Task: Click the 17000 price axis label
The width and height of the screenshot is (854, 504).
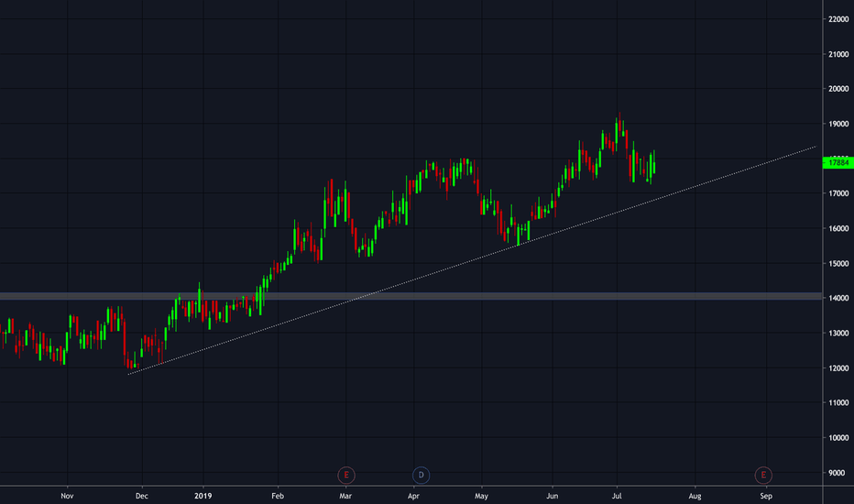Action: click(x=838, y=193)
